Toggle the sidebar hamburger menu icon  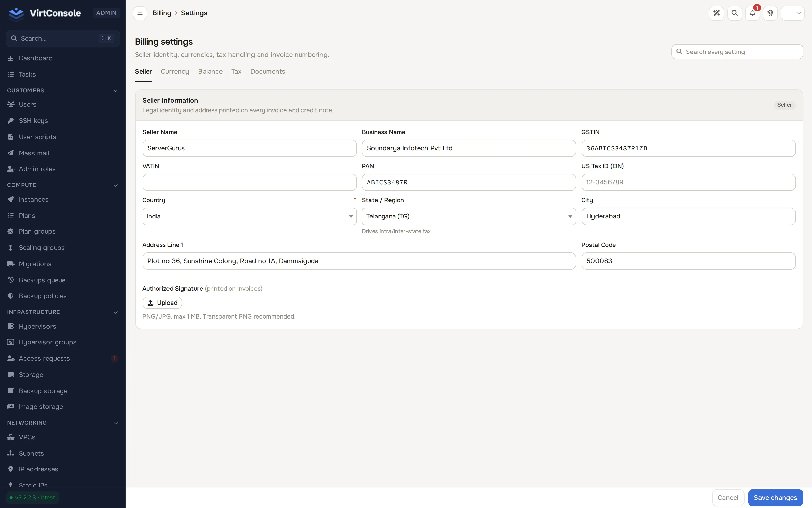tap(140, 13)
